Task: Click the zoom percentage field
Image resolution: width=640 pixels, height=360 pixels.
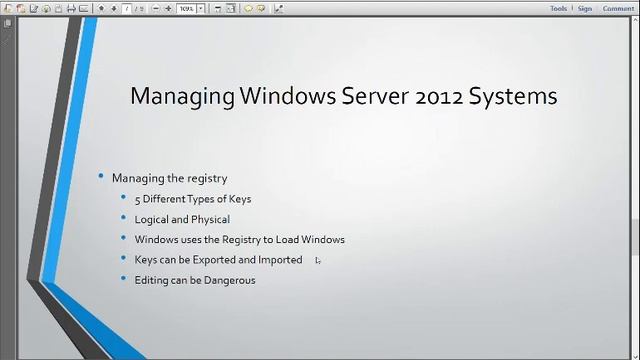Action: 187,8
